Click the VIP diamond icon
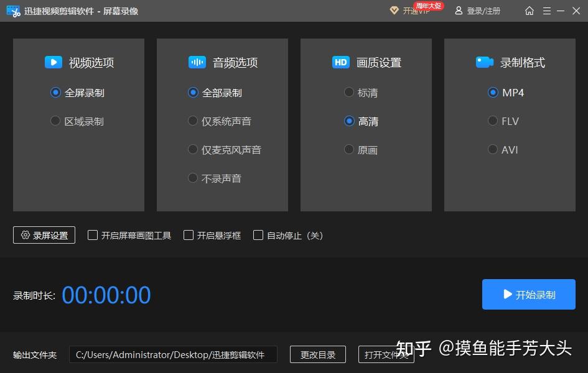This screenshot has height=373, width=588. [394, 11]
